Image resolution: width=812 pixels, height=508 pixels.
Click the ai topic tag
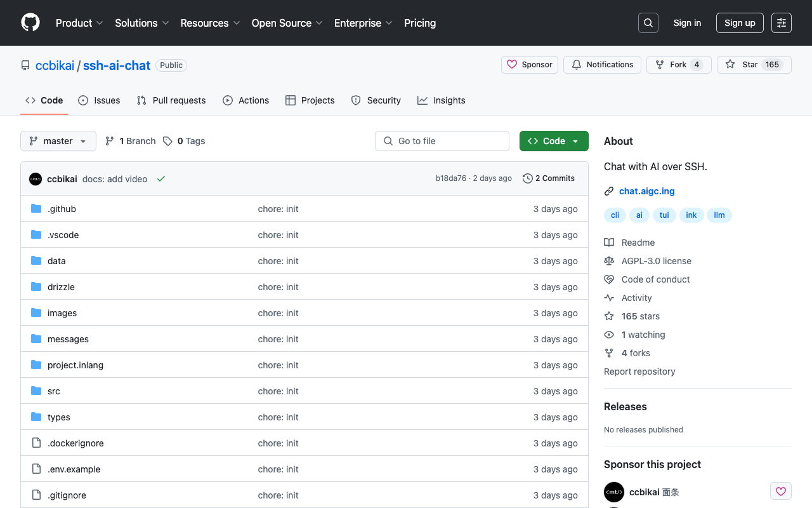coord(639,215)
